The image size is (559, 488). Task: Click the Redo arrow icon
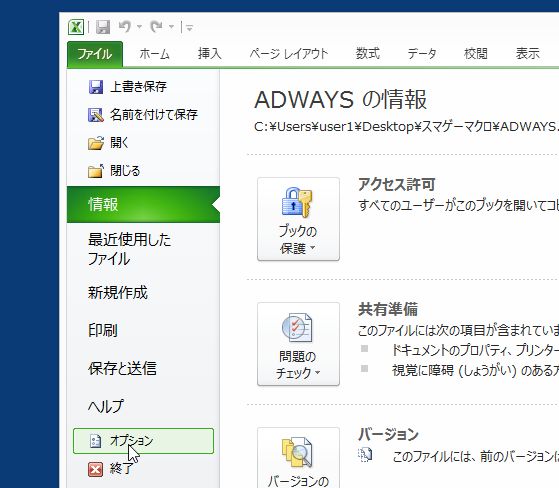pyautogui.click(x=157, y=26)
